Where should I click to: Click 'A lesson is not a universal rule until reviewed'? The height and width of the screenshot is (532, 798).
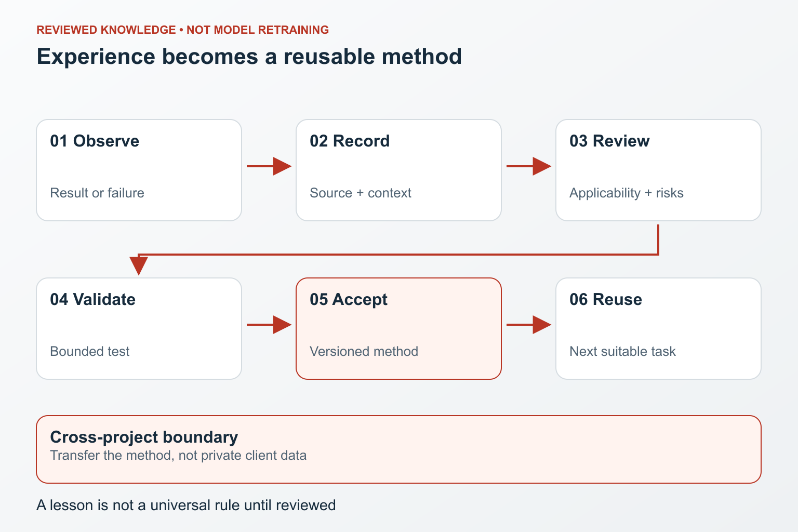187,505
